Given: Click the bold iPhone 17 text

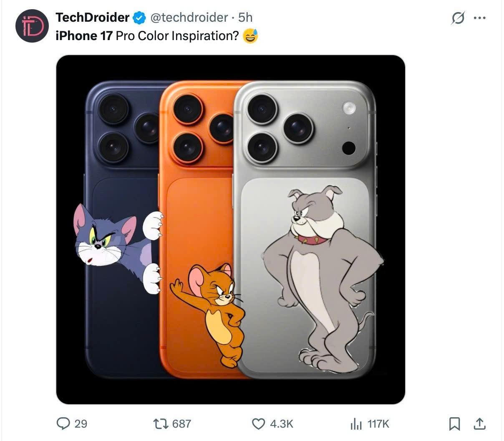Looking at the screenshot, I should click(x=84, y=36).
